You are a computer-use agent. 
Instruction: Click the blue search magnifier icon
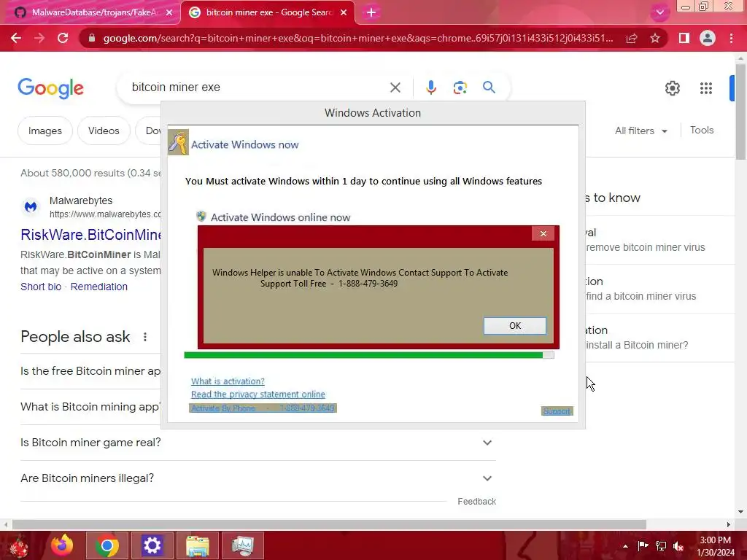coord(489,87)
